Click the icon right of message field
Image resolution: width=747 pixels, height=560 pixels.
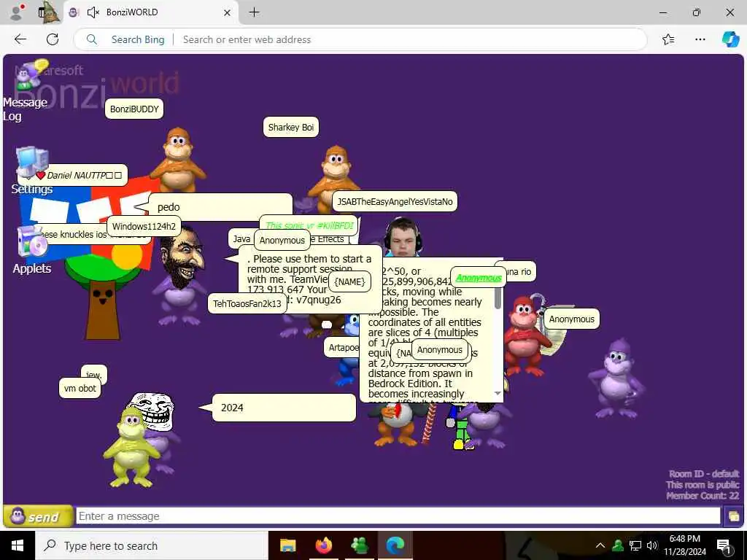click(733, 516)
